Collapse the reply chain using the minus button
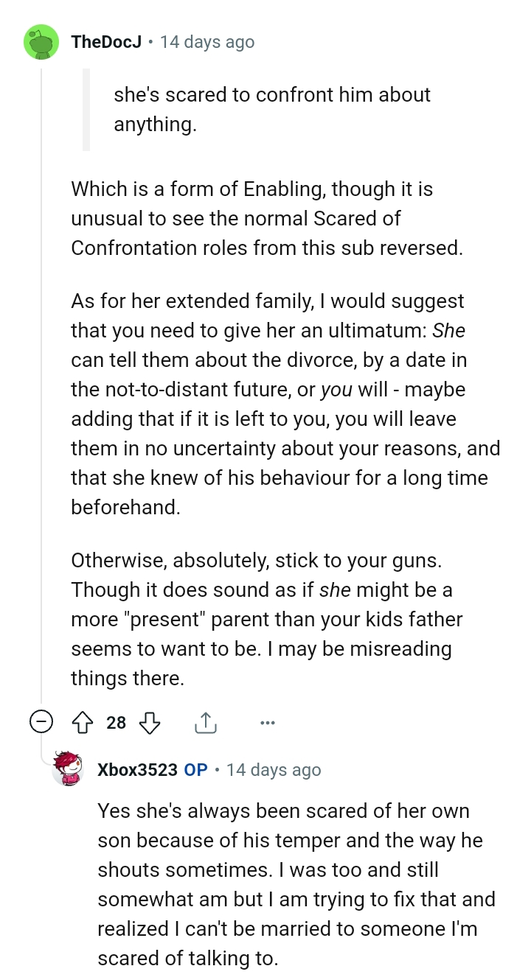The image size is (531, 980). tap(41, 723)
